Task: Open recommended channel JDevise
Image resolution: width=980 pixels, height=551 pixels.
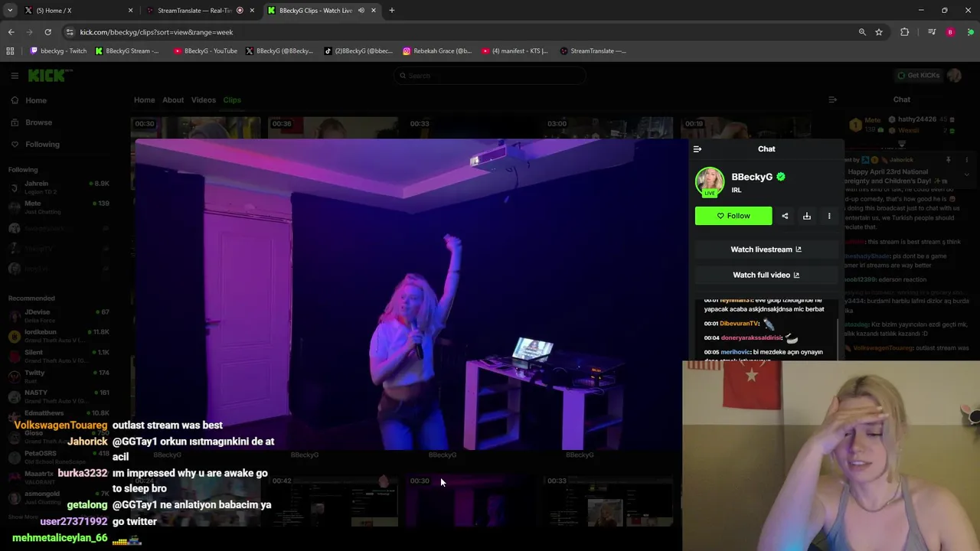Action: (x=59, y=315)
